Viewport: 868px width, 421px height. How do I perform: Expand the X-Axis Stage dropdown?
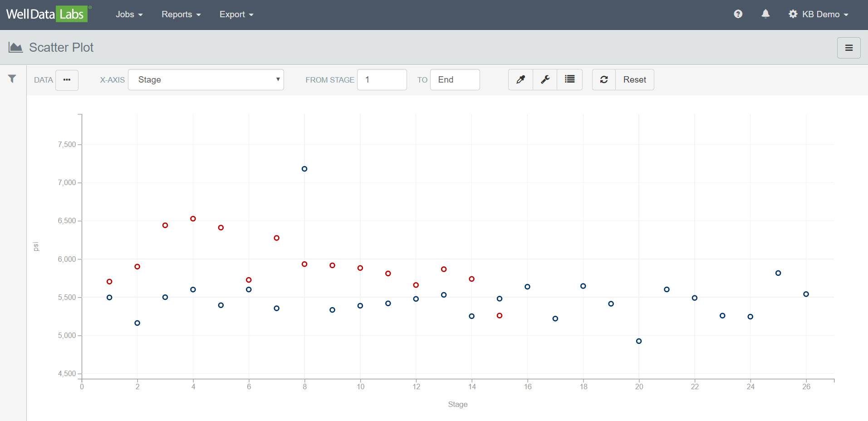tap(206, 80)
